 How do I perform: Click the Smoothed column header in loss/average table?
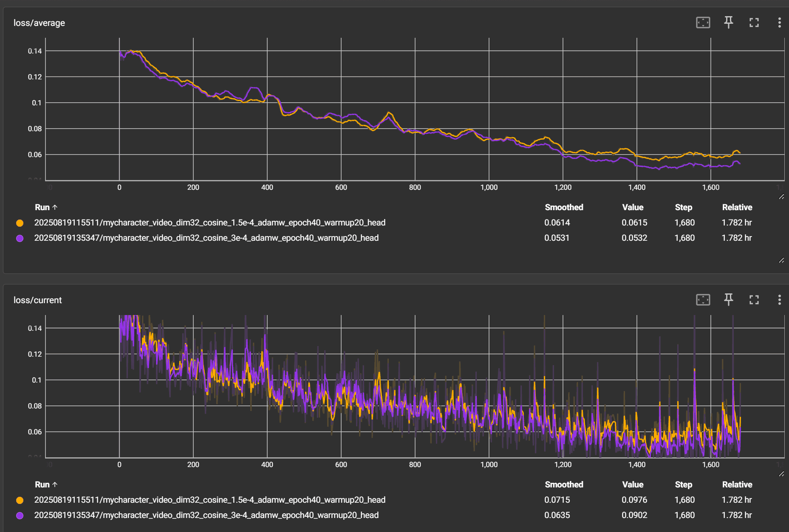coord(563,207)
